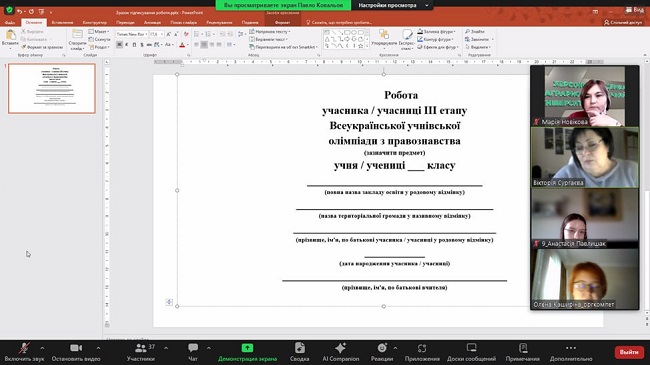Click the green Демонстрация экрана share button

pos(247,352)
